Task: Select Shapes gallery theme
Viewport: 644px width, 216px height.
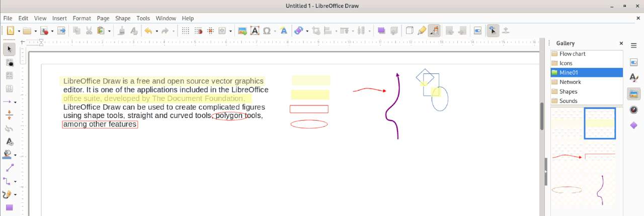Action: [587, 91]
